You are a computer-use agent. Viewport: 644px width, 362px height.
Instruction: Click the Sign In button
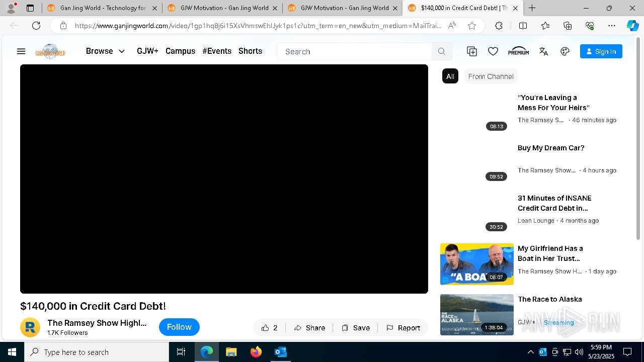pyautogui.click(x=601, y=51)
